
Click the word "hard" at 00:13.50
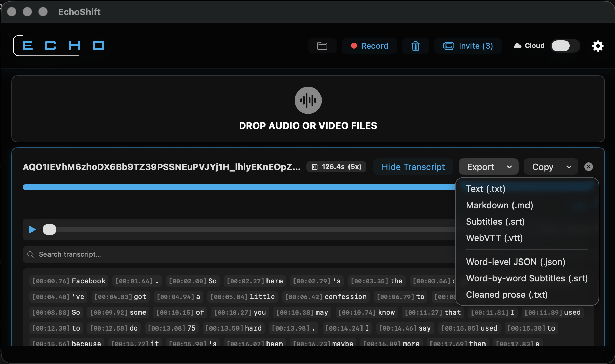point(234,328)
